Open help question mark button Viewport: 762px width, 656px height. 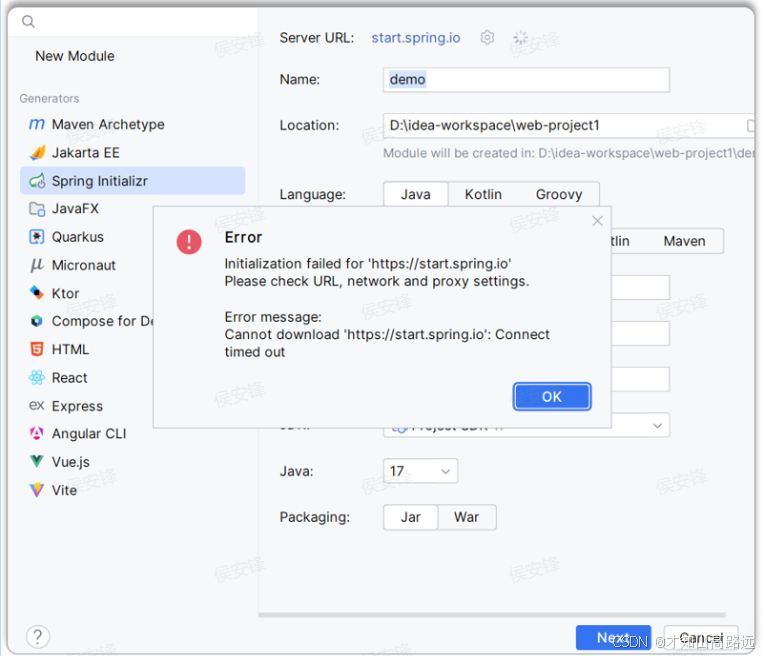[x=38, y=637]
